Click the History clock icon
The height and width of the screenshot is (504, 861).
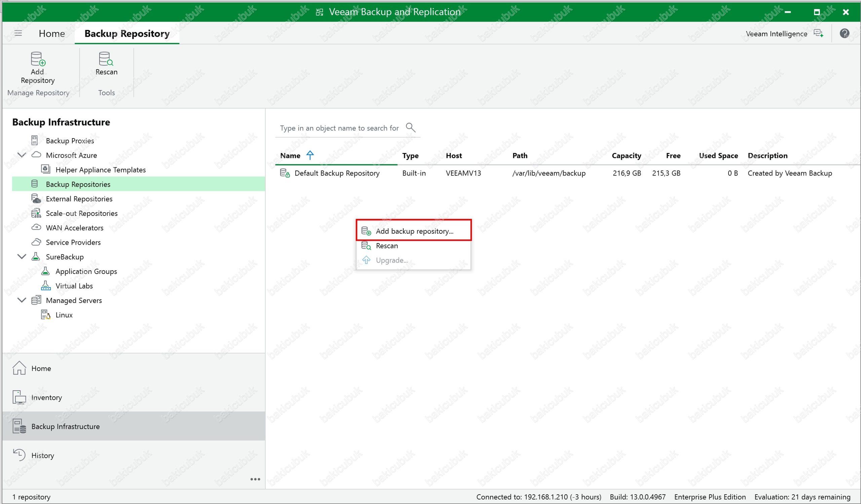(19, 455)
